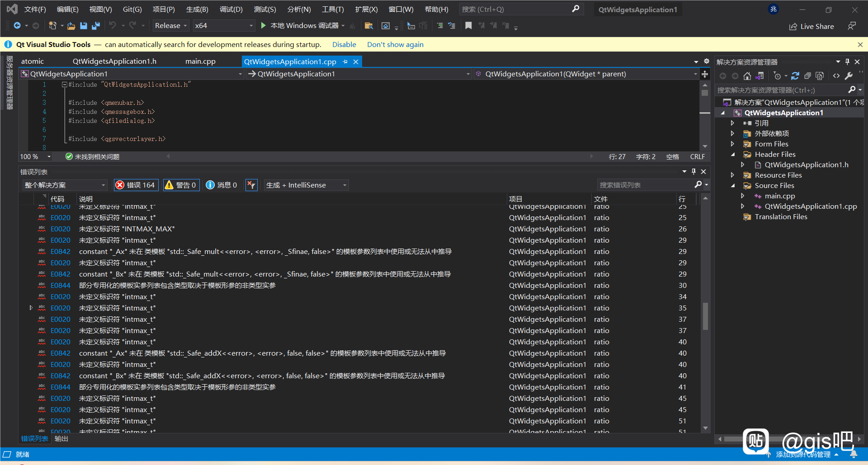This screenshot has width=868, height=465.
Task: Click the Disable link in Qt notification
Action: (x=344, y=44)
